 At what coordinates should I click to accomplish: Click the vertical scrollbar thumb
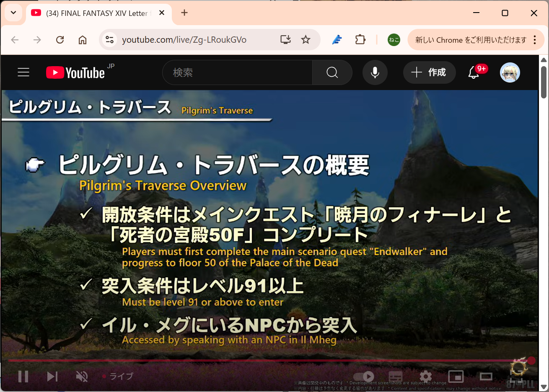pyautogui.click(x=544, y=82)
